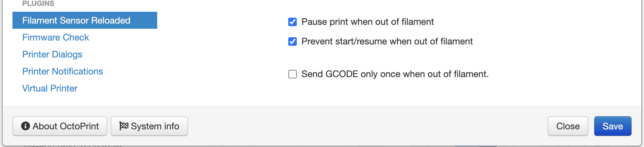Click the Send GCODE only once label text
This screenshot has height=147, width=644.
point(395,74)
